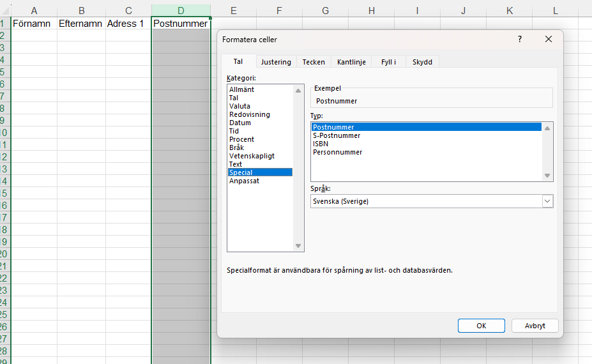Switch to the Skydd tab
The width and height of the screenshot is (592, 364).
point(422,62)
